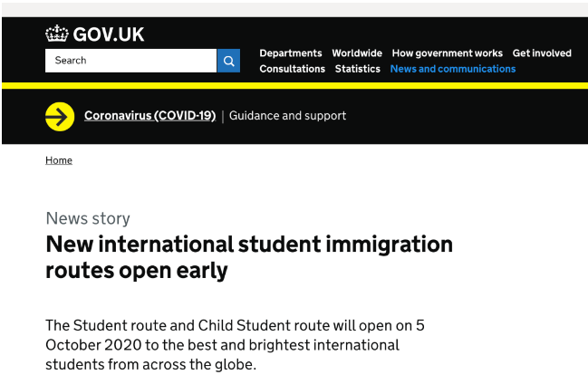Image resolution: width=588 pixels, height=384 pixels.
Task: Open How government works page
Action: pos(447,53)
